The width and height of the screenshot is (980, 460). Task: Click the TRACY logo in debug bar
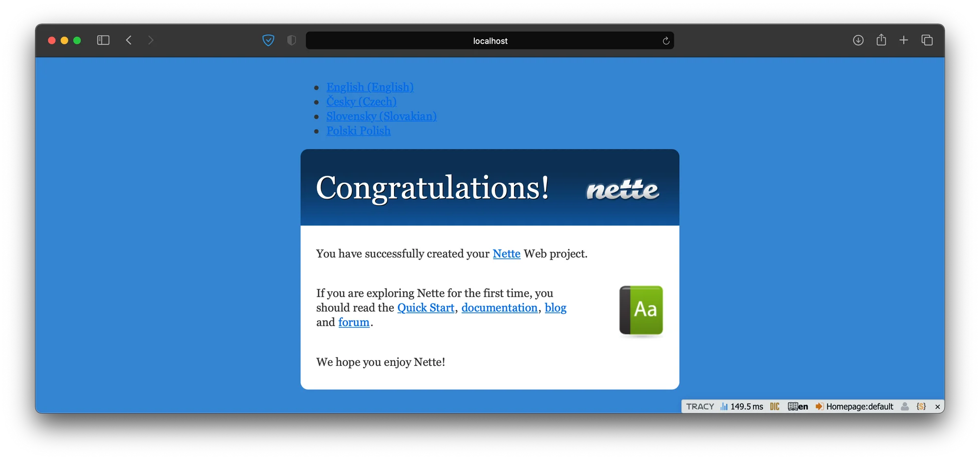(x=700, y=407)
